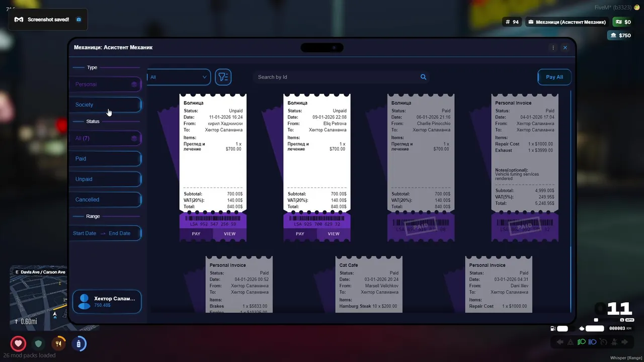Click the right turn signal arrow
The width and height of the screenshot is (644, 362).
tap(625, 342)
